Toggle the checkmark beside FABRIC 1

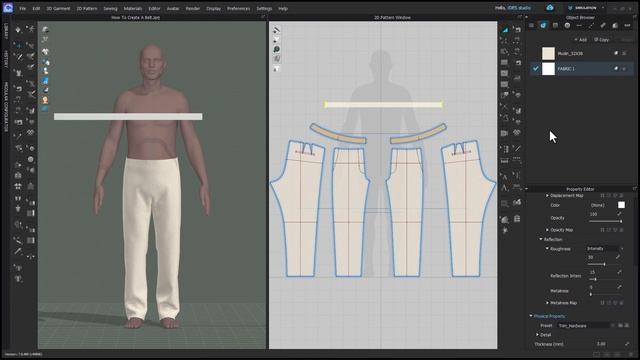(536, 69)
